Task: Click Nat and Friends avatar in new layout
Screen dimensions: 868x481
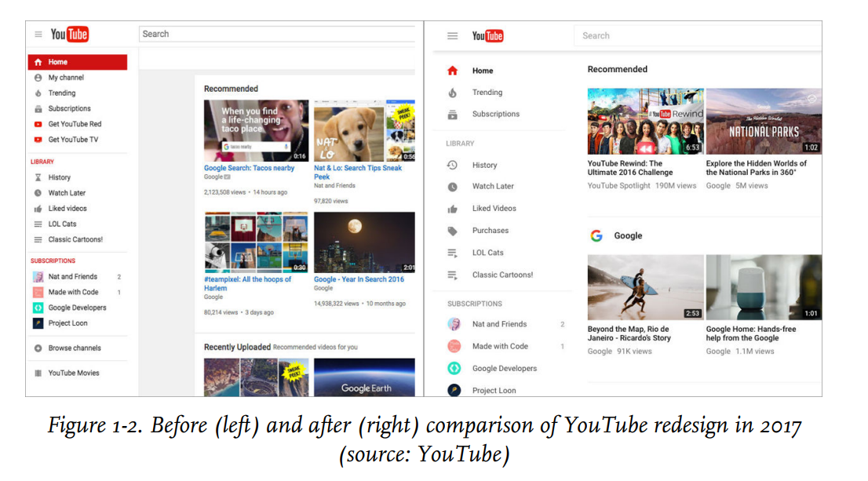Action: click(454, 324)
